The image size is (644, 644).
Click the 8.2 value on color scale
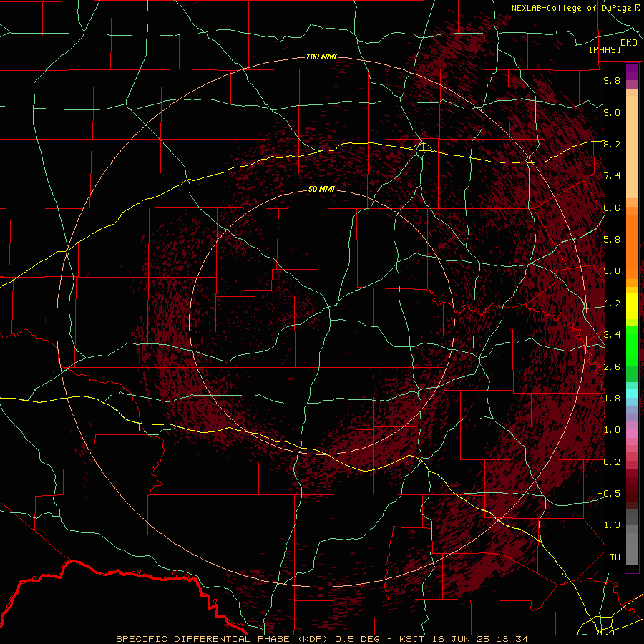tap(612, 144)
